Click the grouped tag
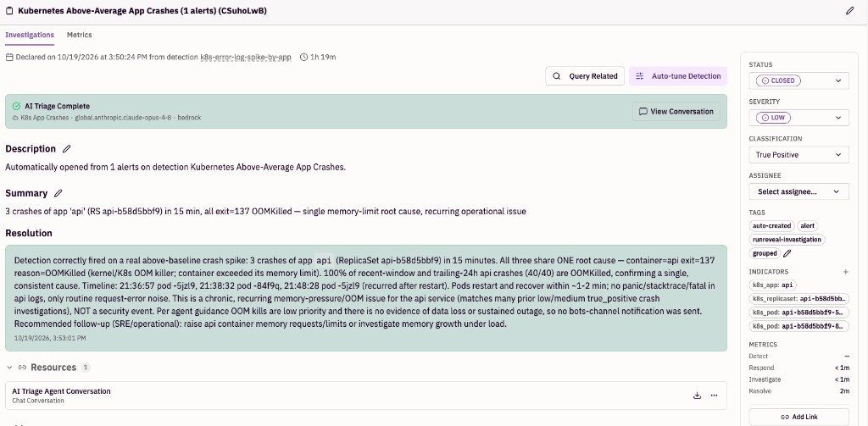This screenshot has height=426, width=868. coord(765,253)
